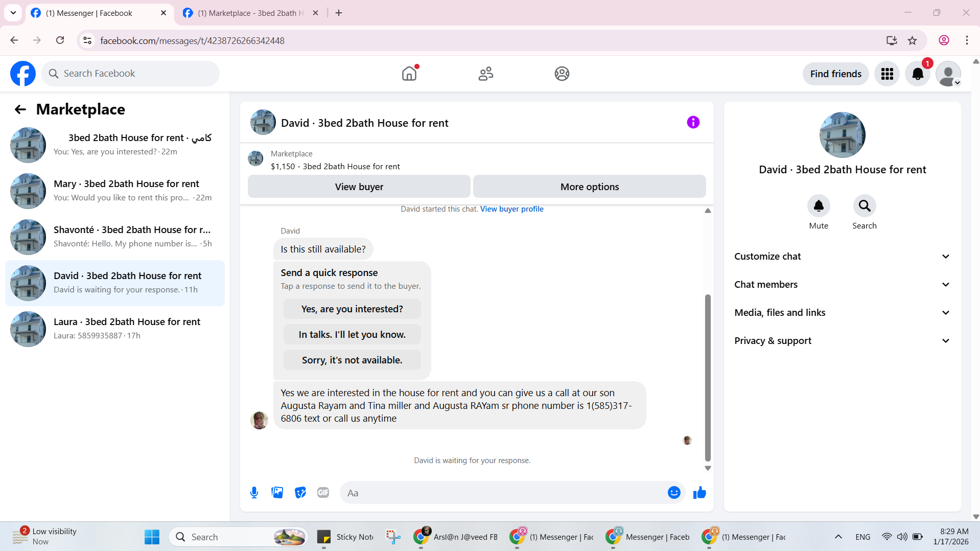This screenshot has height=551, width=980.
Task: Send a thumbs up like
Action: (699, 493)
